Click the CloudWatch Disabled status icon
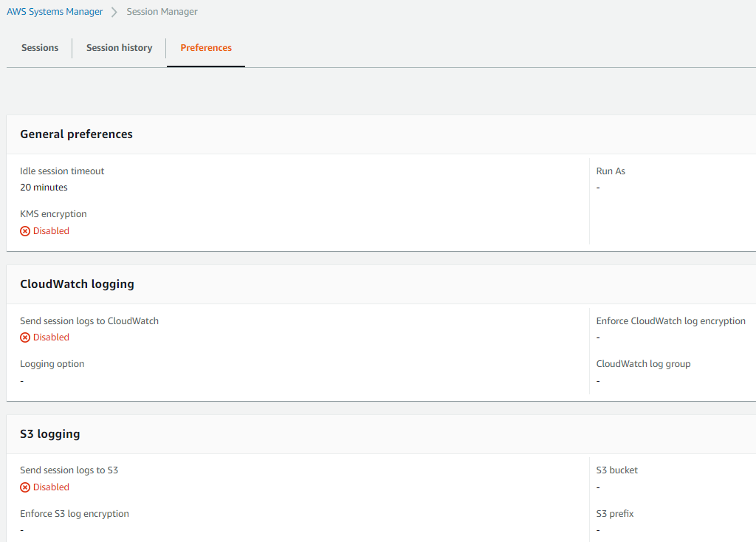 [25, 337]
